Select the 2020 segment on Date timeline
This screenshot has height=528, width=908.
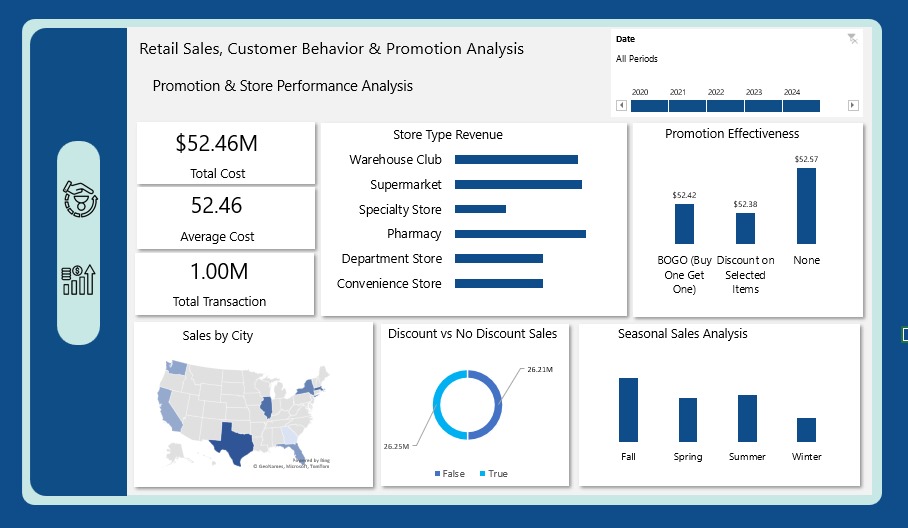(649, 106)
